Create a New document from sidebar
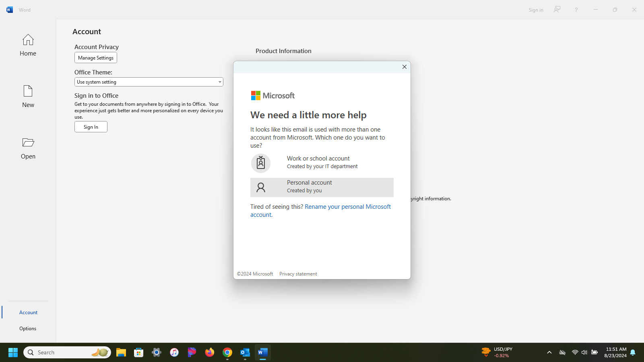The image size is (644, 362). (28, 97)
